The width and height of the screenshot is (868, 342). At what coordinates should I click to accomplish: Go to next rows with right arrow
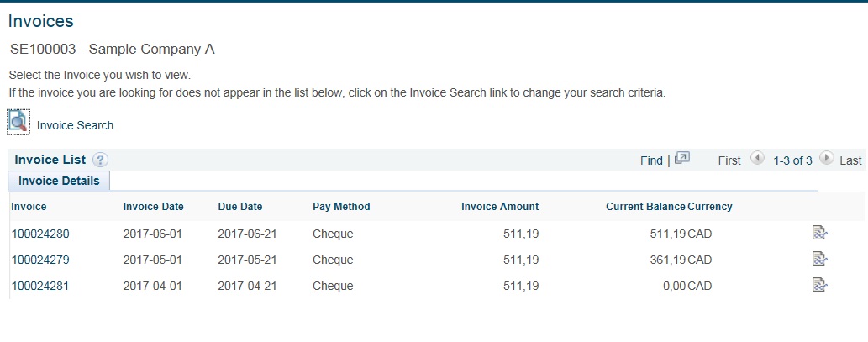826,158
